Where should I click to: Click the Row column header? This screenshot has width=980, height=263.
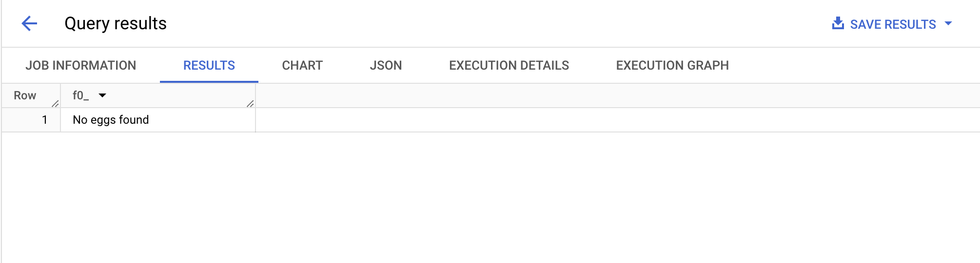click(25, 95)
